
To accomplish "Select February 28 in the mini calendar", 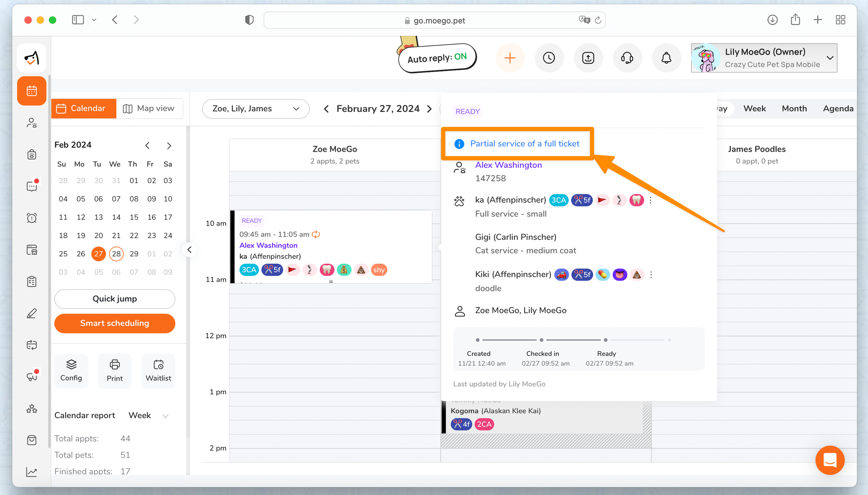I will (x=116, y=254).
